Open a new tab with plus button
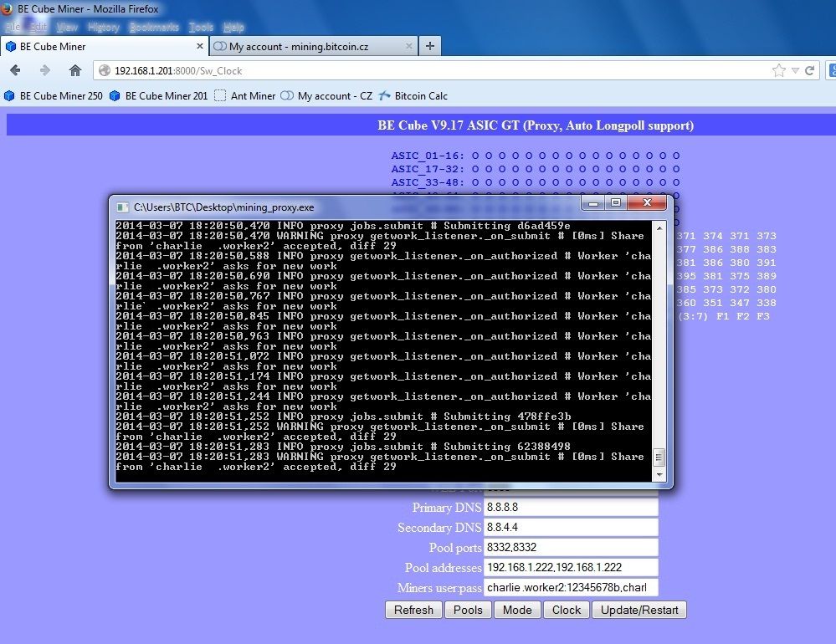The width and height of the screenshot is (836, 644). [x=430, y=47]
